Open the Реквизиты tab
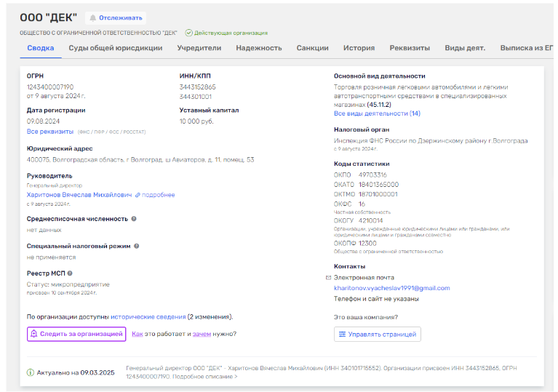 point(410,48)
